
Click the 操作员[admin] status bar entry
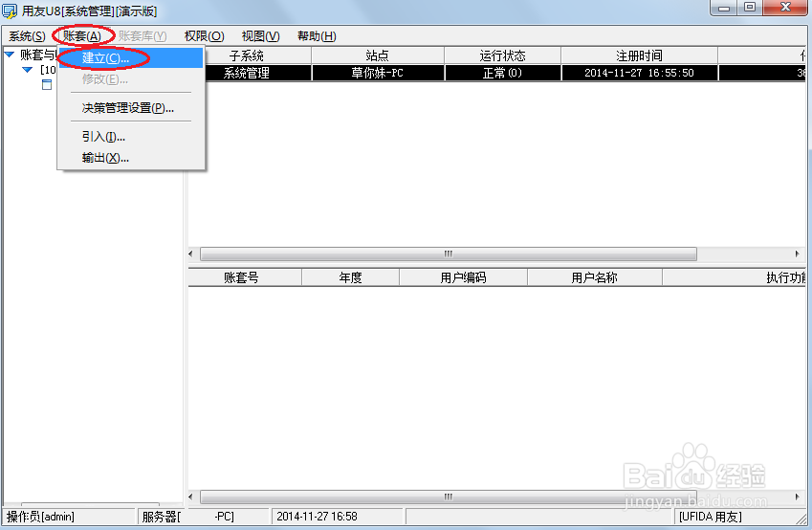click(69, 517)
